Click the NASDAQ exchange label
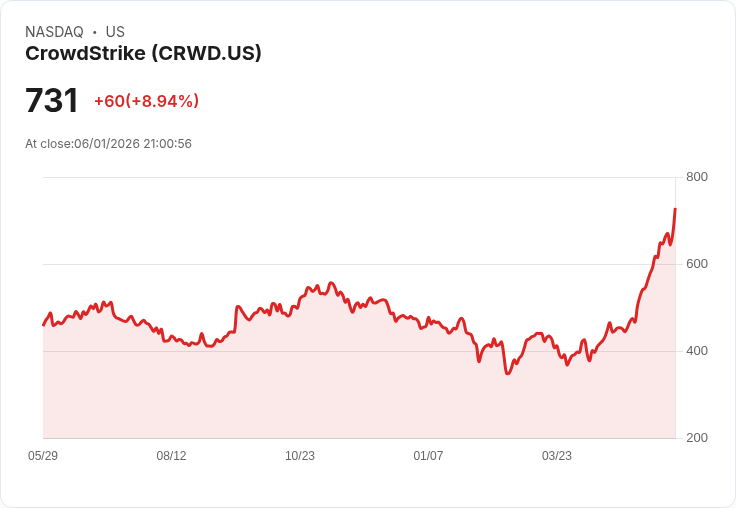This screenshot has height=508, width=736. point(54,32)
